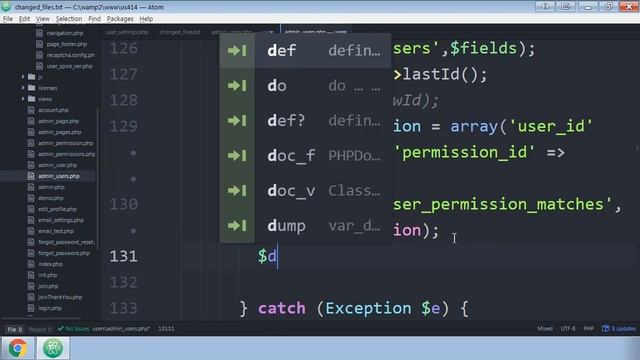Image resolution: width=640 pixels, height=360 pixels.
Task: Click the File 0 linter button
Action: [x=15, y=329]
